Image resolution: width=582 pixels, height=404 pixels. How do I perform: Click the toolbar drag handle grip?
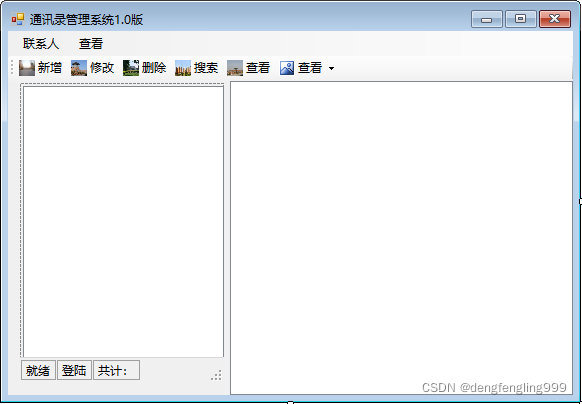tap(12, 68)
